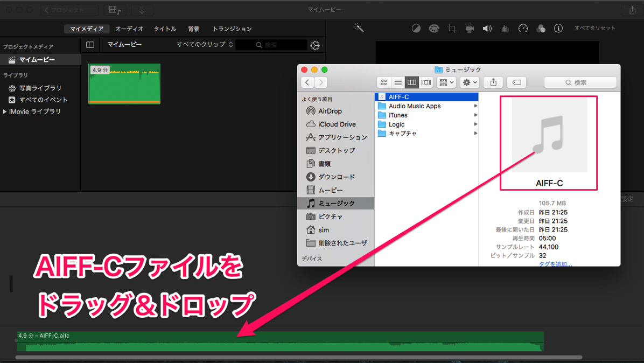Switch Finder to icon view
Screen dimensions: 644x363
click(x=384, y=82)
